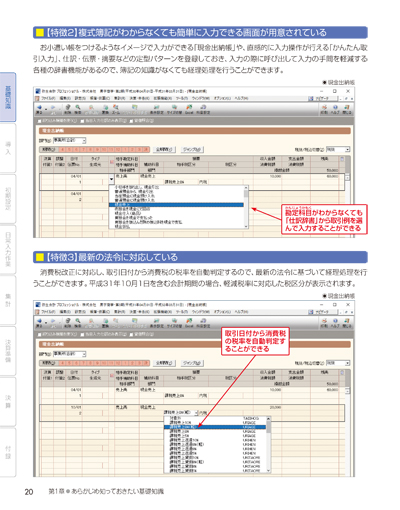Open the オプション menu in lower window
Viewport: 400px width, 510px height.
(x=222, y=312)
